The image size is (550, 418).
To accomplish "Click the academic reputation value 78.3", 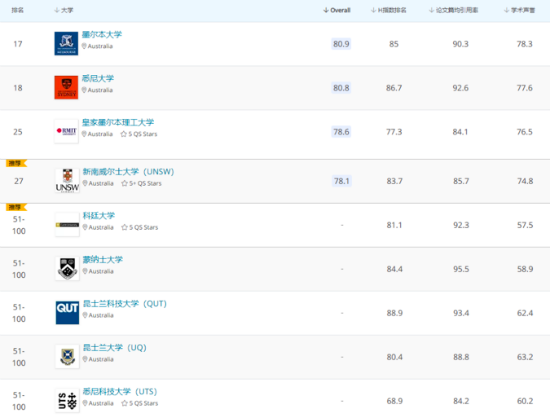I will pyautogui.click(x=524, y=44).
